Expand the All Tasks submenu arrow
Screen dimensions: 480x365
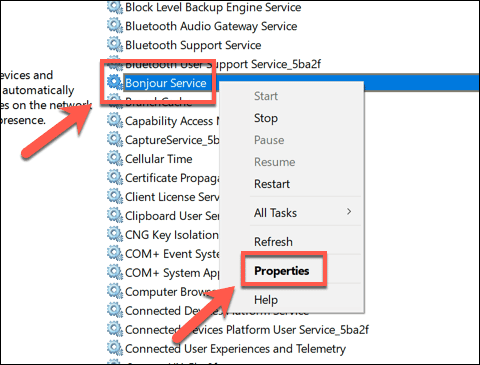349,212
